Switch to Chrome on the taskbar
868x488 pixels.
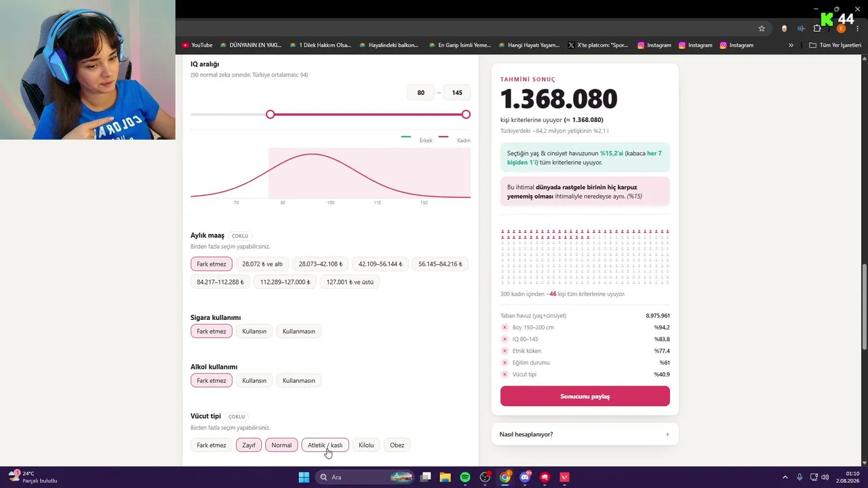click(505, 477)
